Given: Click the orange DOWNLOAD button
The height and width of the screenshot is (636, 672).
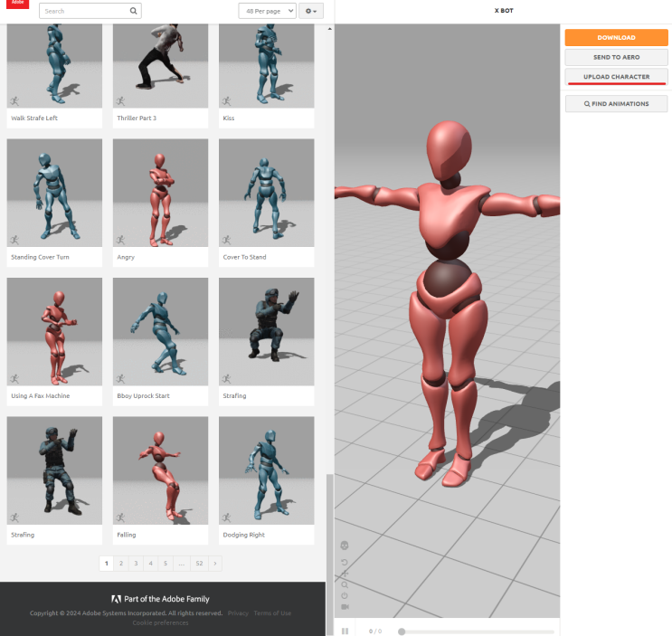Looking at the screenshot, I should coord(616,38).
